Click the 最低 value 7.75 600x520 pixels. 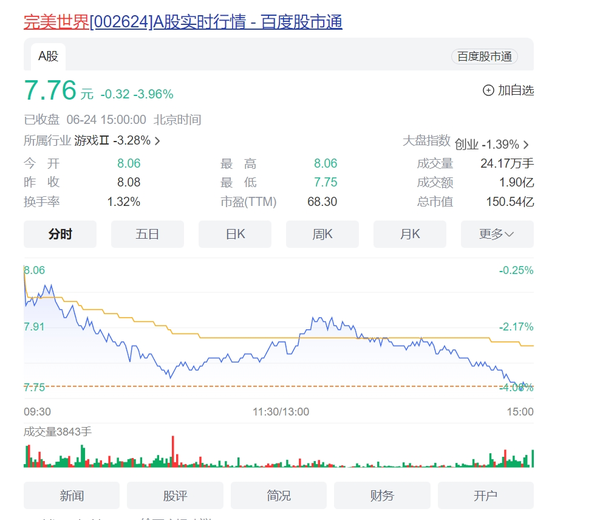326,182
